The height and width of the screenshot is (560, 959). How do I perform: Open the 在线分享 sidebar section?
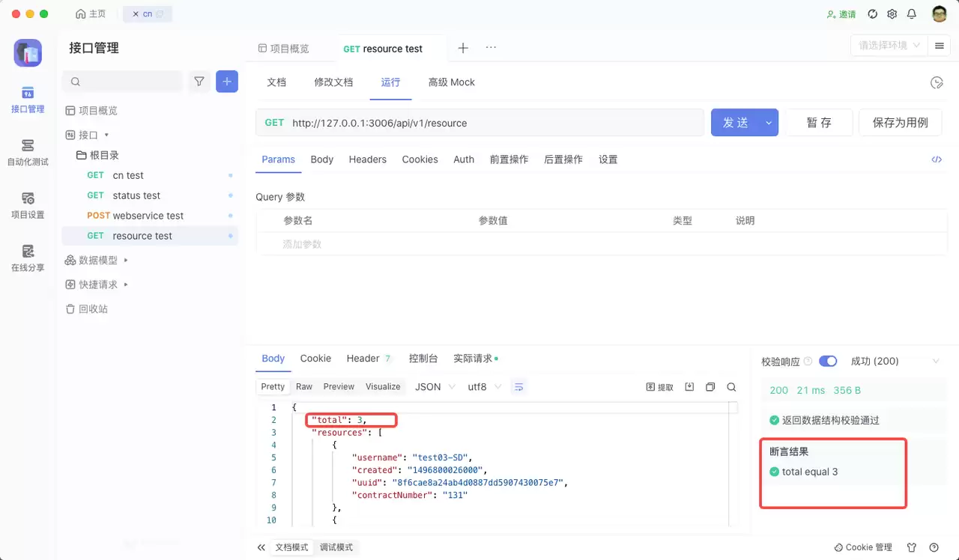tap(28, 258)
